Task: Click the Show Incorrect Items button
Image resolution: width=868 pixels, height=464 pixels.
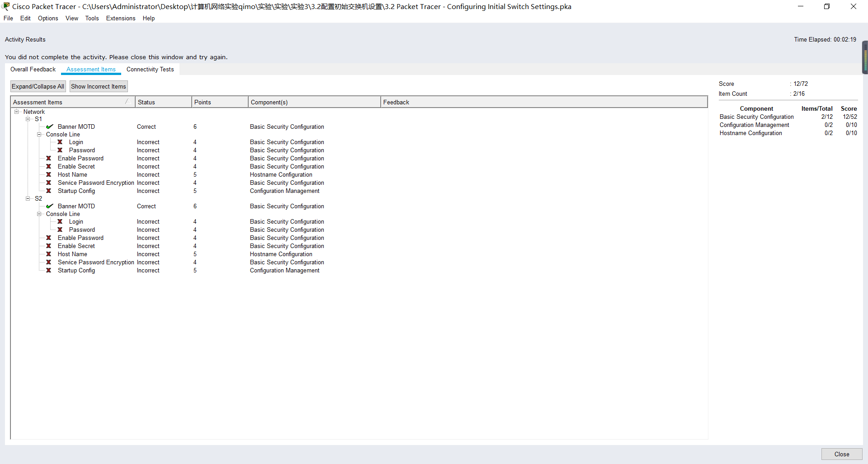Action: (x=99, y=86)
